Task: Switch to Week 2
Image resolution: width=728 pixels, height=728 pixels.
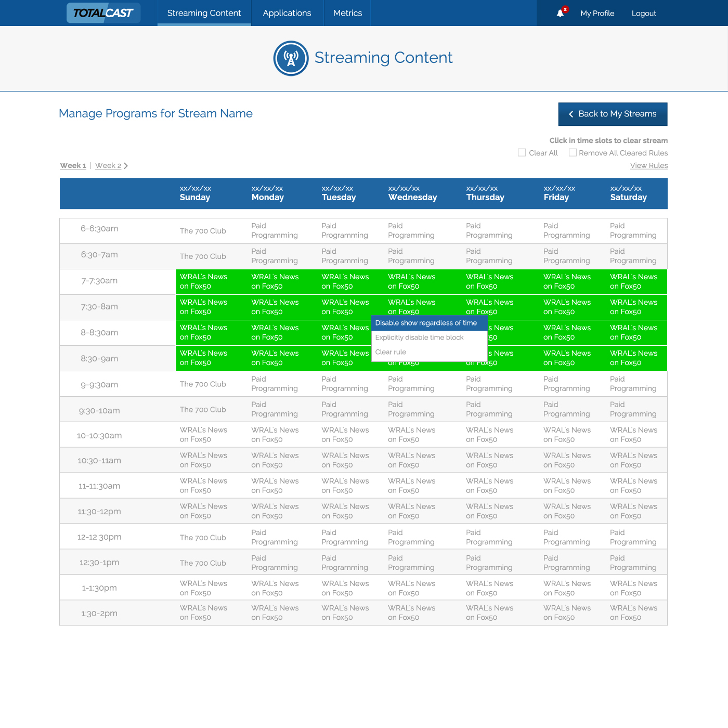Action: click(x=108, y=165)
